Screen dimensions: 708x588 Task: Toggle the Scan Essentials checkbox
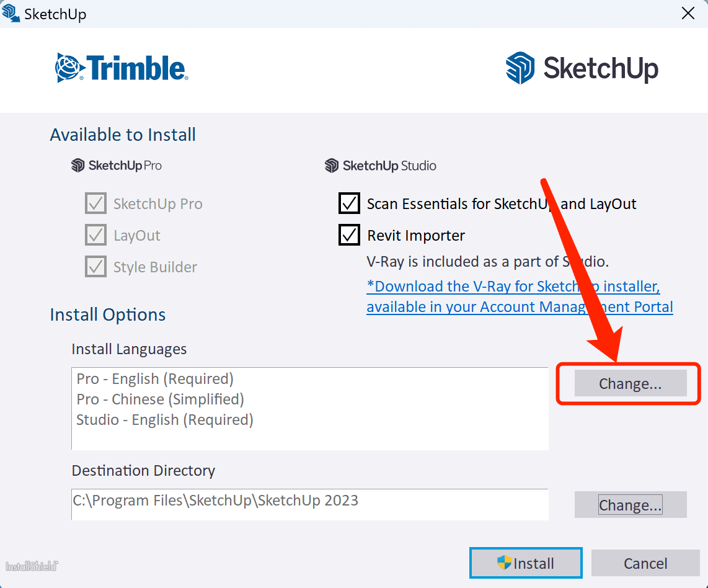(x=349, y=203)
